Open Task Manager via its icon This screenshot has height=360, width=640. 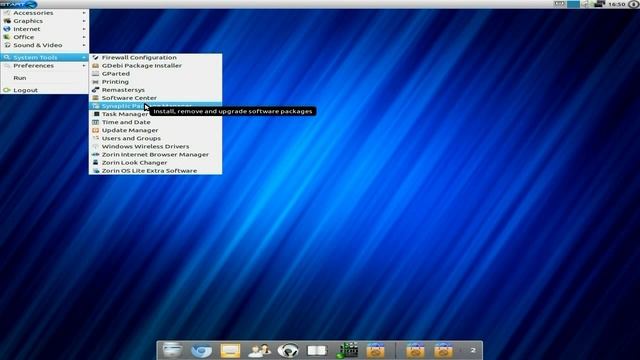click(x=96, y=114)
